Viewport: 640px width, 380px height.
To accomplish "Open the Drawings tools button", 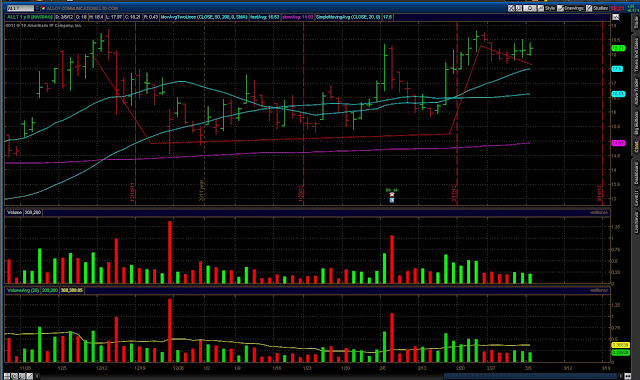I will (571, 8).
